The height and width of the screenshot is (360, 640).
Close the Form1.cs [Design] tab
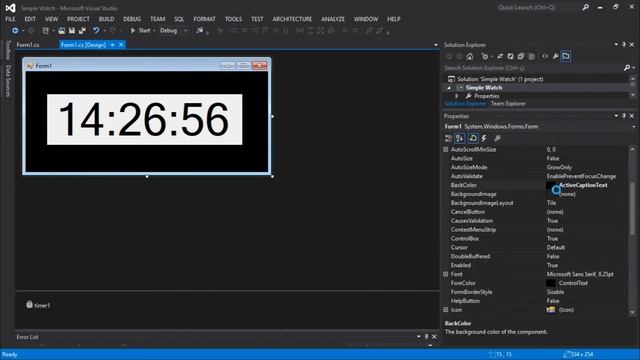pos(121,45)
